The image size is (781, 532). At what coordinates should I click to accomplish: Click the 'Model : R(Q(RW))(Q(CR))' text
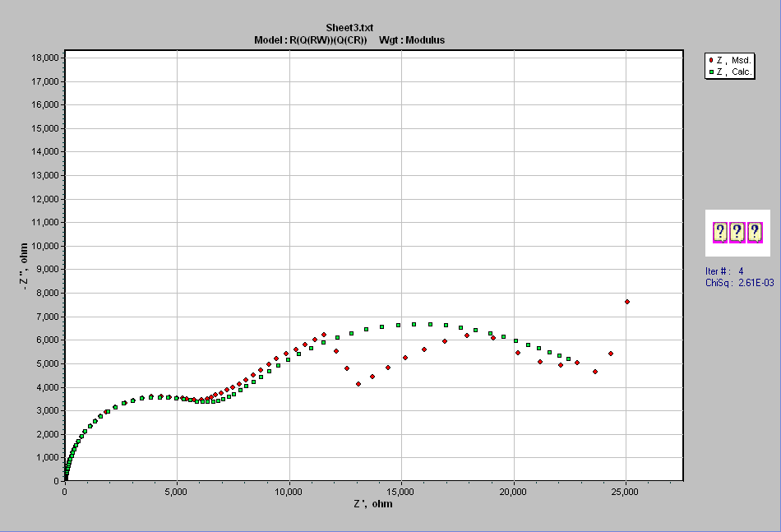click(310, 40)
